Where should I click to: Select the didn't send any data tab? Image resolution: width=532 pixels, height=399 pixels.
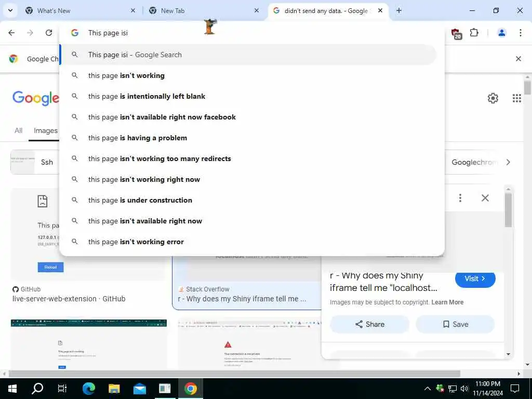(326, 10)
